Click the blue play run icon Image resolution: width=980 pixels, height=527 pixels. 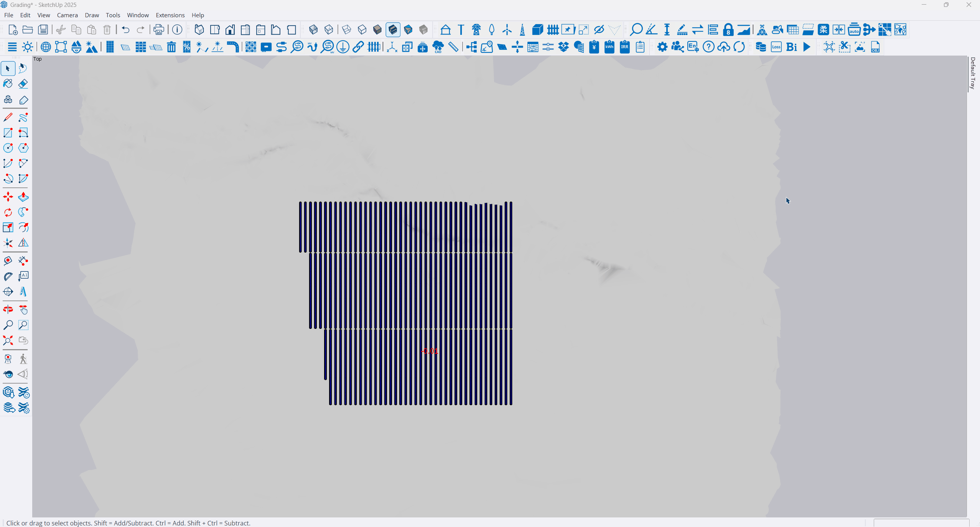pos(807,47)
